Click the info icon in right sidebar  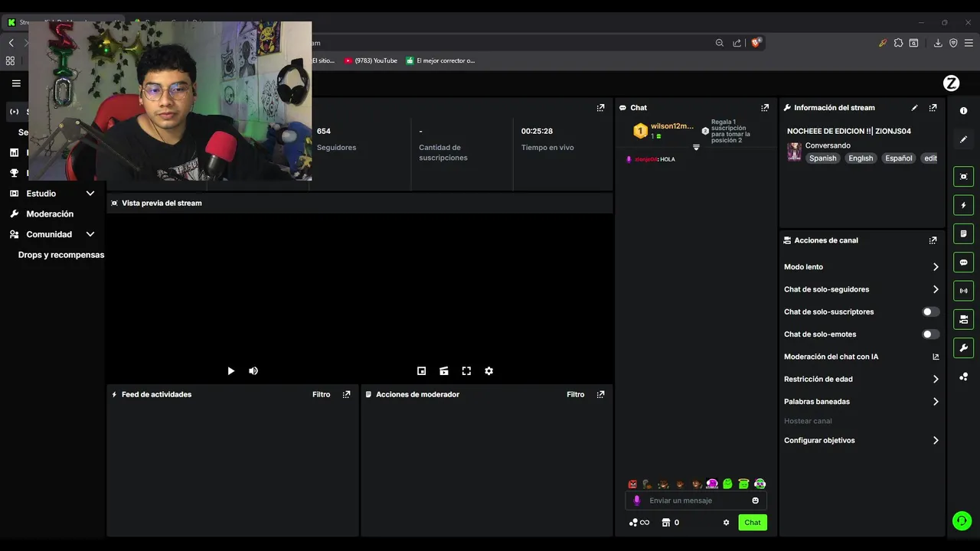click(x=963, y=111)
